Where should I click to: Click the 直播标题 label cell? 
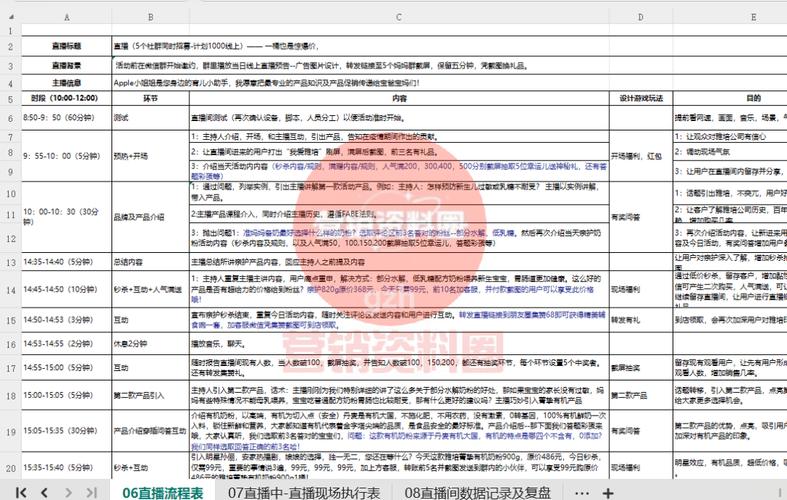pos(66,46)
